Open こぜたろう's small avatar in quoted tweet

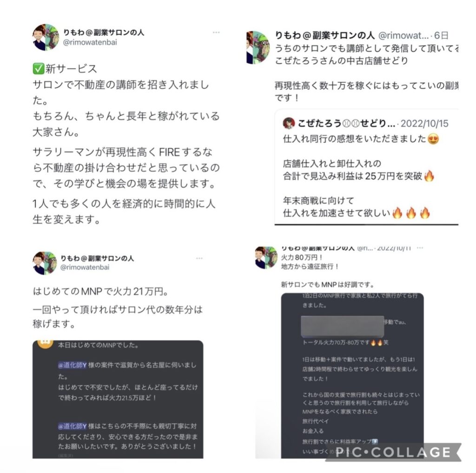pos(289,123)
